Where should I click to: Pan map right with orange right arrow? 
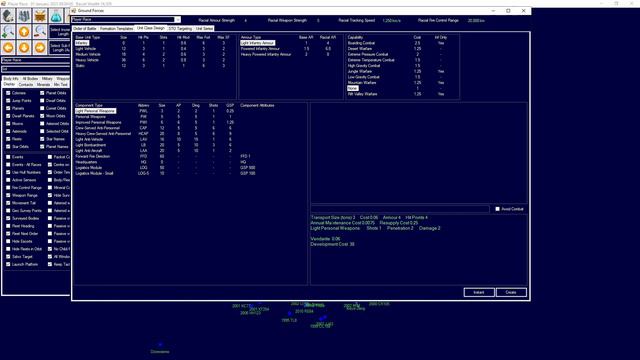(x=40, y=47)
